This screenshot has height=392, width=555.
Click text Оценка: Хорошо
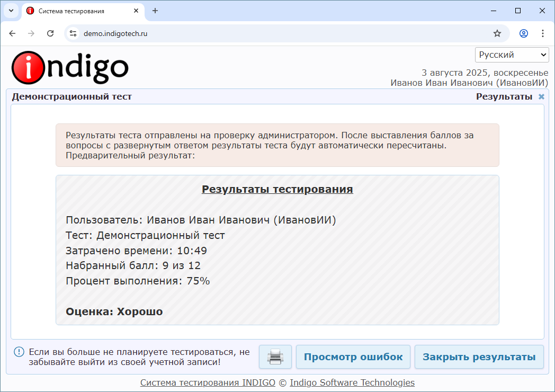coord(114,311)
